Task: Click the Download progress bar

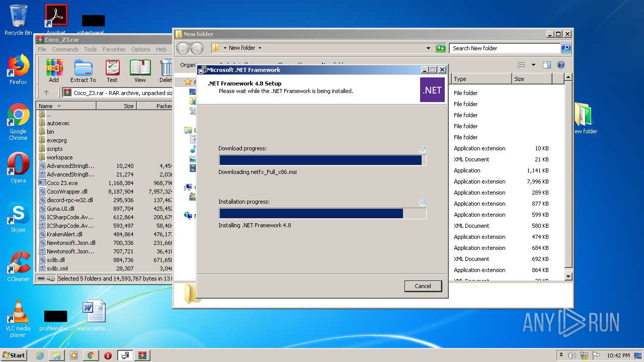Action: 323,160
